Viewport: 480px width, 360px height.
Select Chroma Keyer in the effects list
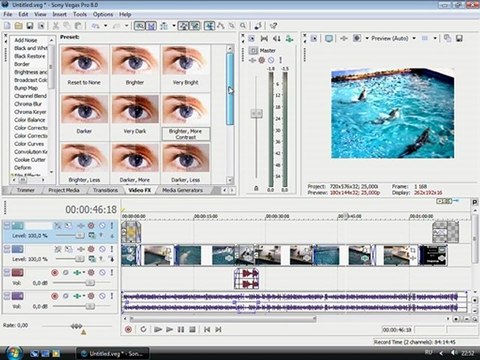30,112
